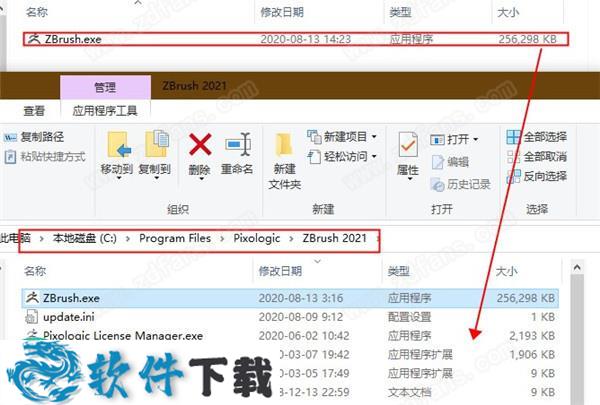Click the red Delete (删除) icon
Screen dimensions: 600x405
[200, 146]
